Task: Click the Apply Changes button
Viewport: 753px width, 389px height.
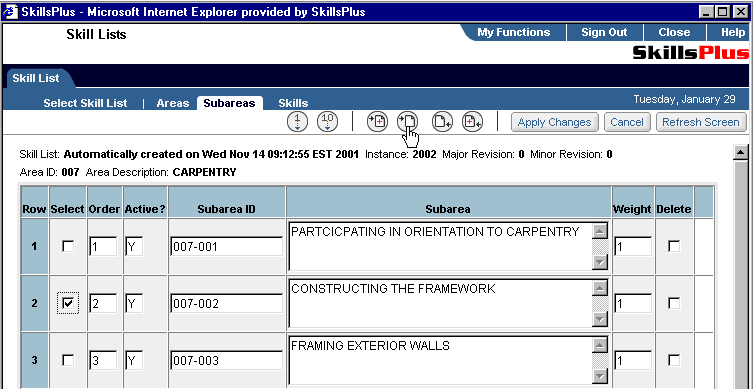Action: [x=554, y=122]
